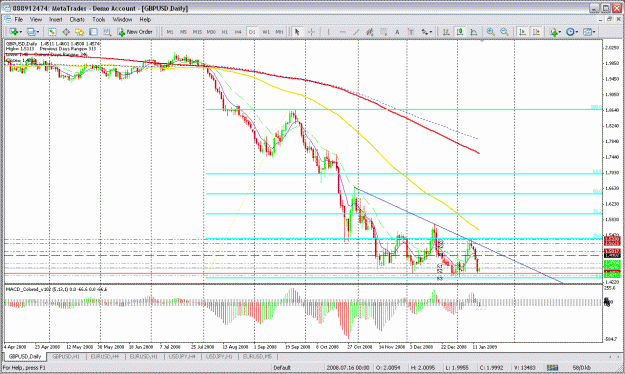
Task: Select the Cursor arrow tool
Action: pos(297,32)
